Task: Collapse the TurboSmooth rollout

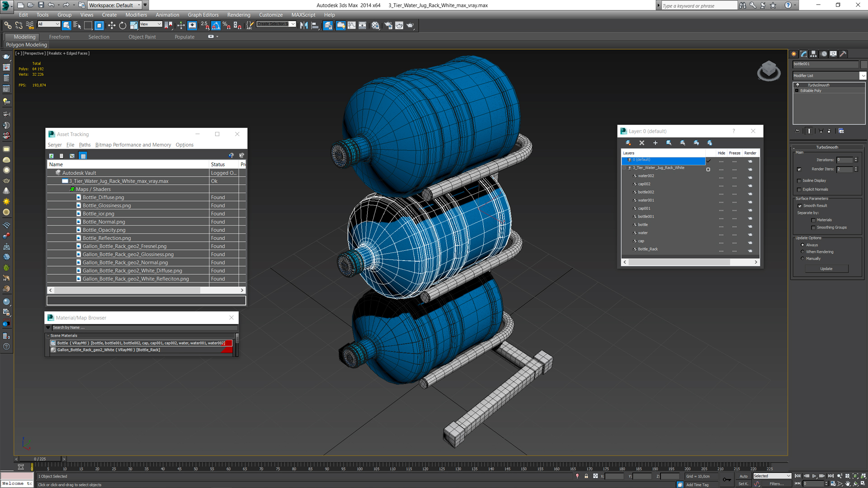Action: pos(827,147)
